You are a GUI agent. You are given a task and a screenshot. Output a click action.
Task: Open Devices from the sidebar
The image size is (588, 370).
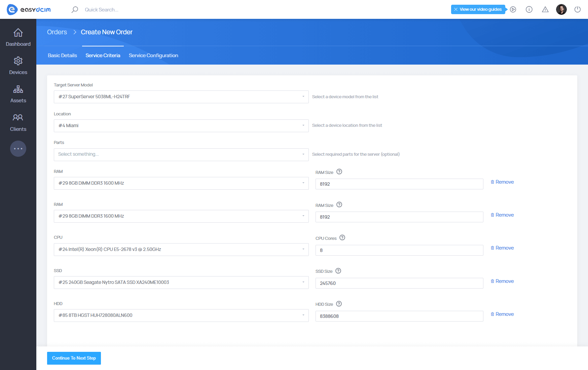(x=18, y=61)
